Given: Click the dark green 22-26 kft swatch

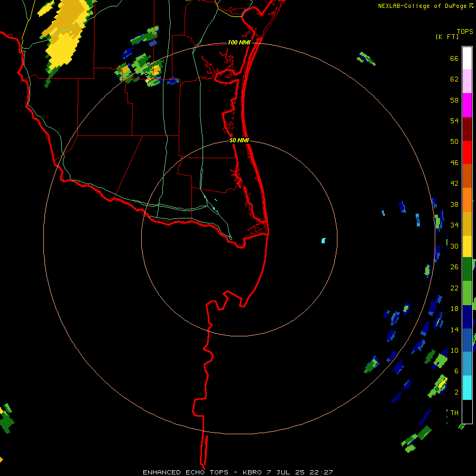Looking at the screenshot, I should (x=467, y=269).
